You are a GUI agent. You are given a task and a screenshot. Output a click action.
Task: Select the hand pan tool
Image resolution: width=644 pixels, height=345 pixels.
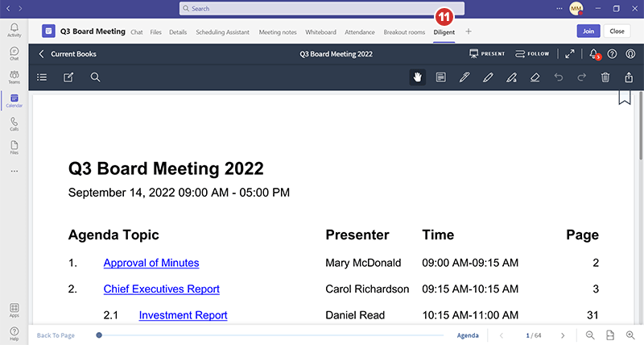417,77
